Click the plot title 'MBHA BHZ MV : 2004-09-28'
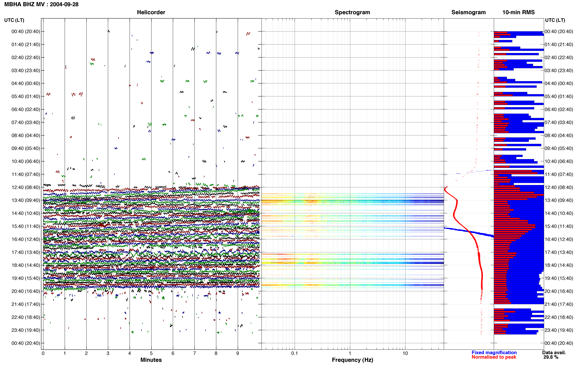 pyautogui.click(x=41, y=4)
